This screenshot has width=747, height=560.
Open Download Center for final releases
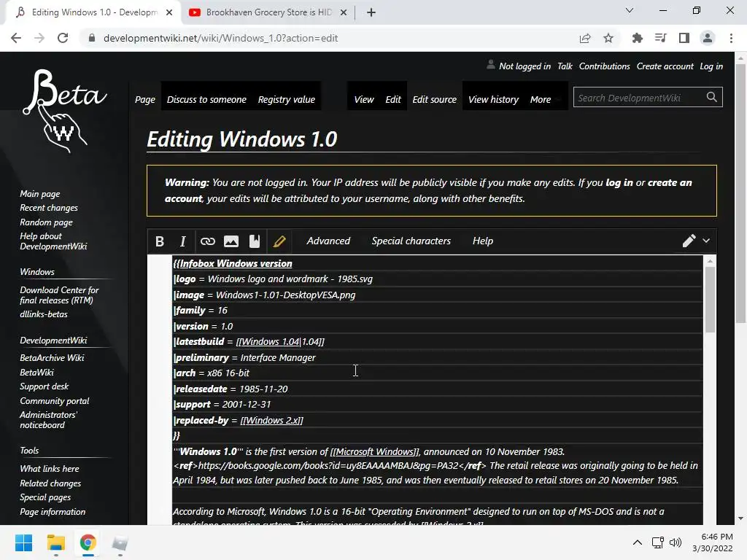point(59,295)
